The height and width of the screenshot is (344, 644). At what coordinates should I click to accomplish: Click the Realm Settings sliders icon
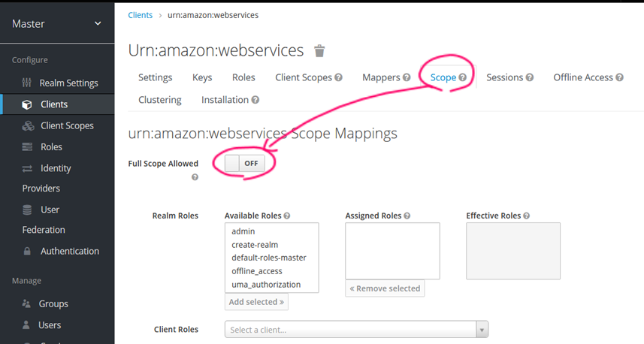point(27,83)
